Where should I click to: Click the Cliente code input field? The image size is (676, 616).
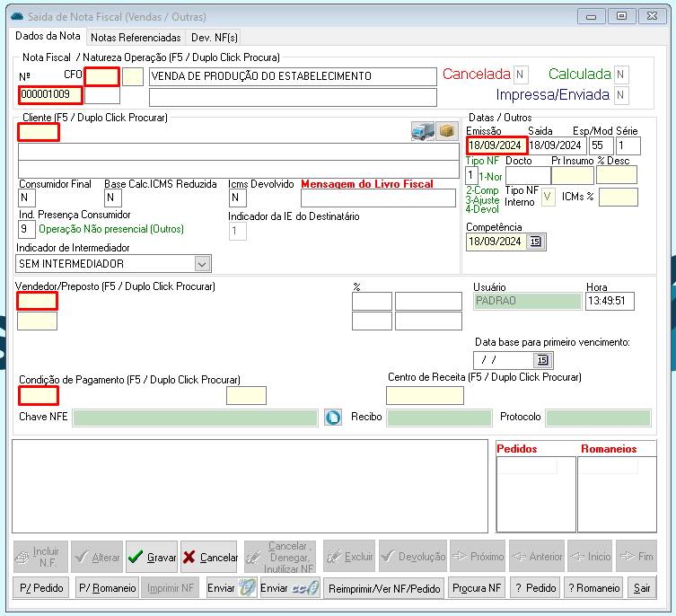point(39,133)
